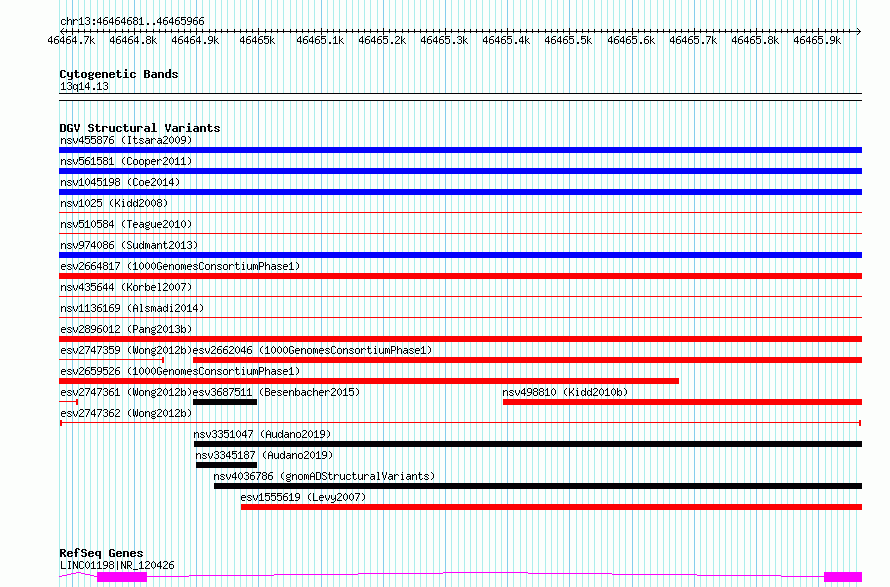Click the blue bar under nsv455876
The image size is (890, 587).
[x=460, y=150]
